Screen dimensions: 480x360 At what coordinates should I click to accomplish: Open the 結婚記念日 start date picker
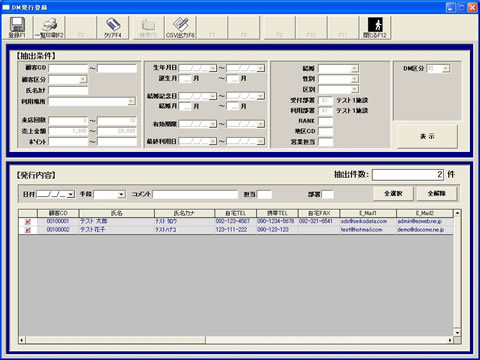213,96
